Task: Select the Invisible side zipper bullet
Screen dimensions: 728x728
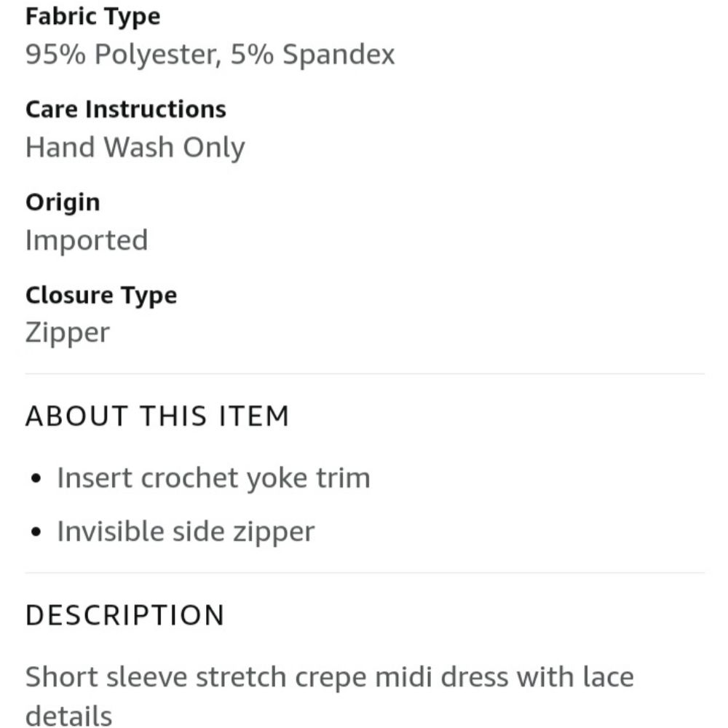Action: tap(186, 531)
